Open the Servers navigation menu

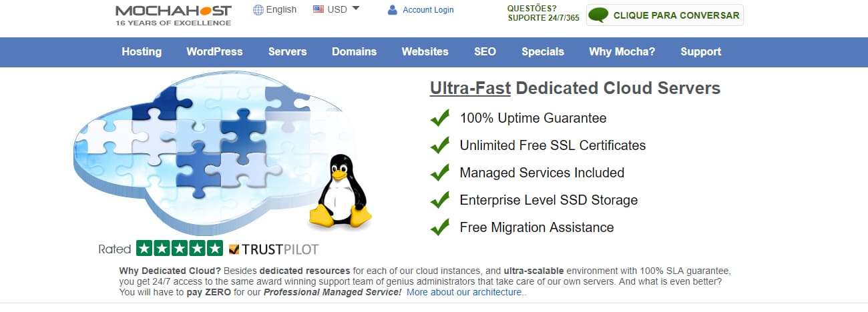[287, 51]
